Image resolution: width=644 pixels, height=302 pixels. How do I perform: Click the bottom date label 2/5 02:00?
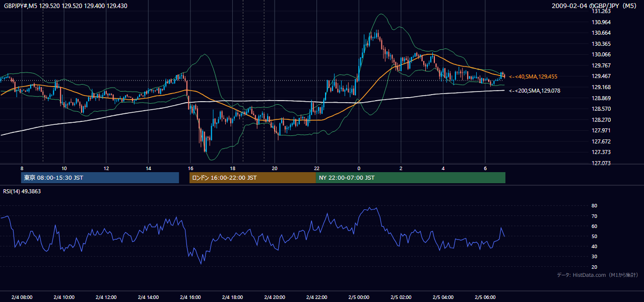[x=401, y=297]
